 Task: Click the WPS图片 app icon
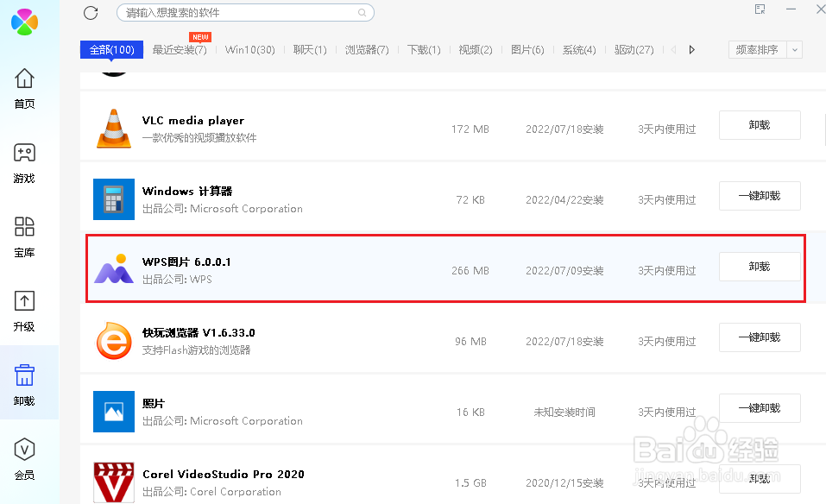tap(114, 268)
